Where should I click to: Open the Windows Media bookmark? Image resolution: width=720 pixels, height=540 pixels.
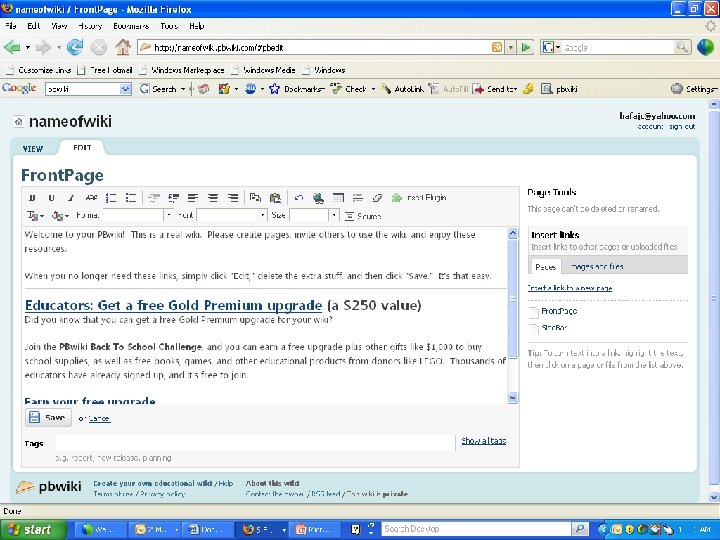pyautogui.click(x=264, y=70)
